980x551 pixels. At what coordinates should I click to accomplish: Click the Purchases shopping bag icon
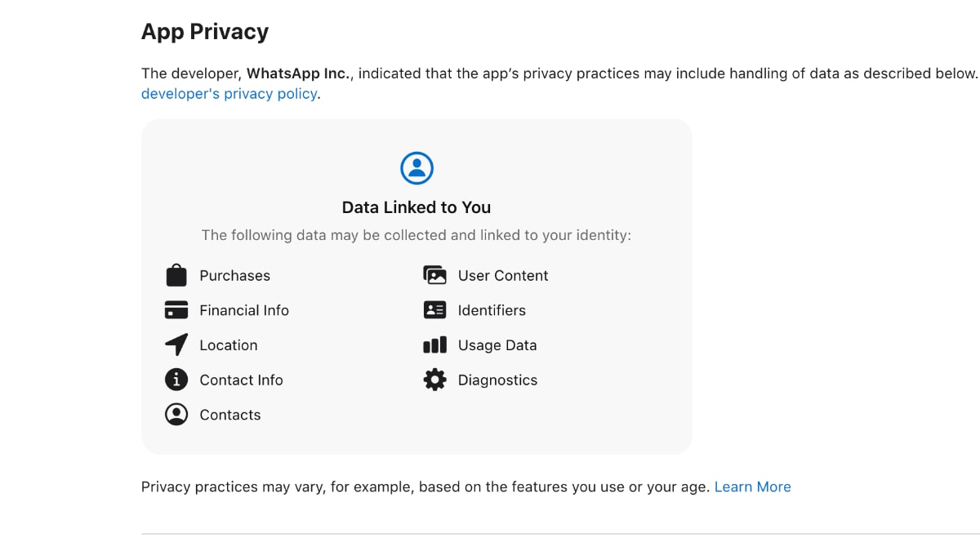176,276
